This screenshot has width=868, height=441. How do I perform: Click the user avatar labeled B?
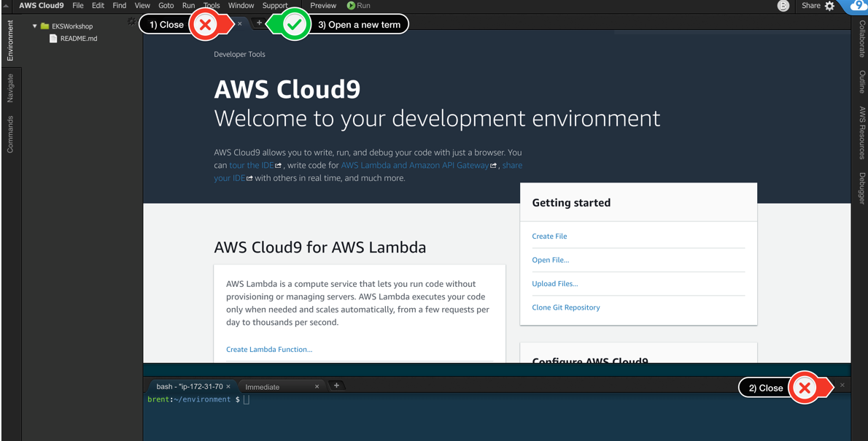pyautogui.click(x=783, y=6)
